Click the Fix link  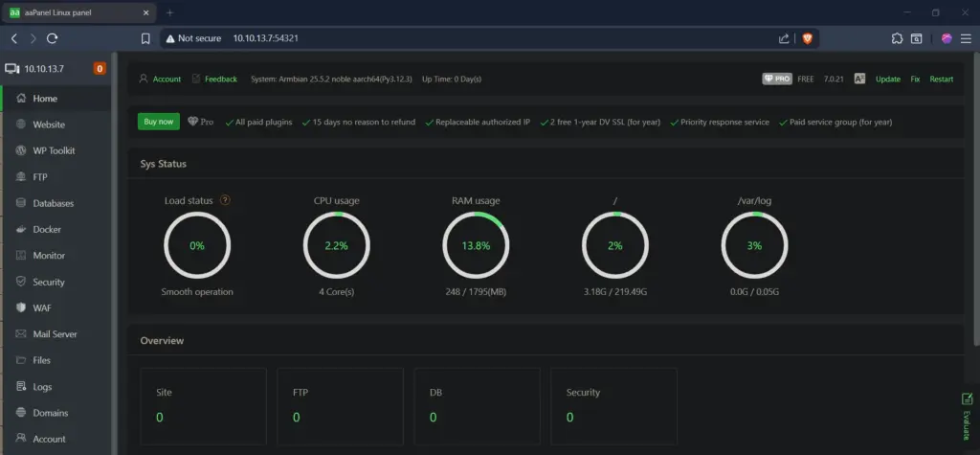click(915, 79)
